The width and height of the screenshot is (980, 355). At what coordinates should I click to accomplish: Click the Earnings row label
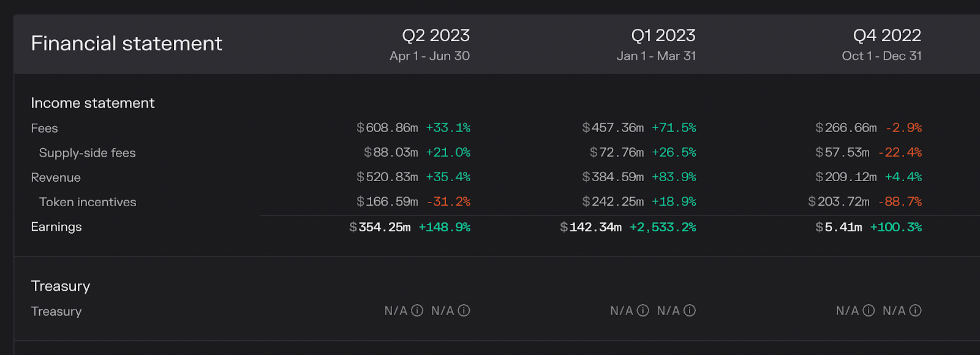point(56,227)
